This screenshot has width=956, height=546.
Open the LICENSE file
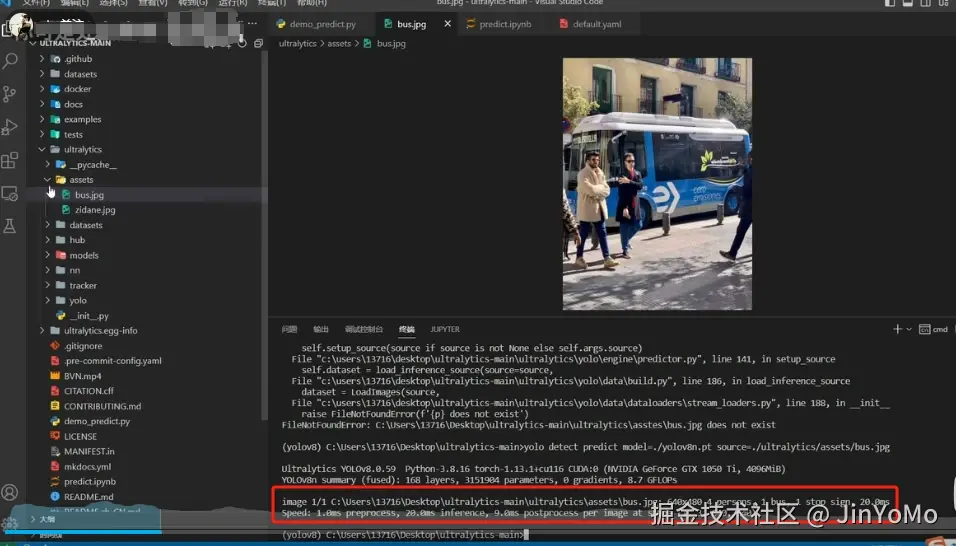coord(80,436)
